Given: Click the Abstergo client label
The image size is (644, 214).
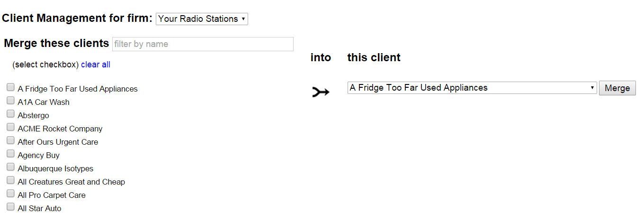Looking at the screenshot, I should [x=33, y=116].
